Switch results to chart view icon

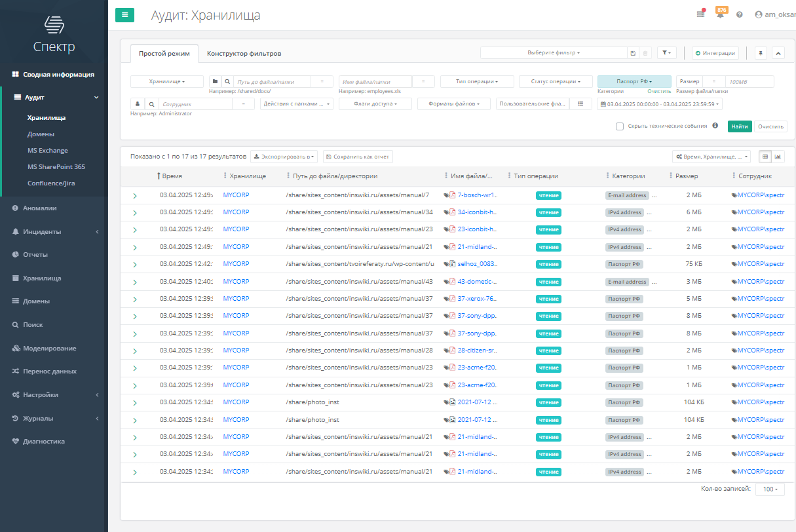(778, 157)
